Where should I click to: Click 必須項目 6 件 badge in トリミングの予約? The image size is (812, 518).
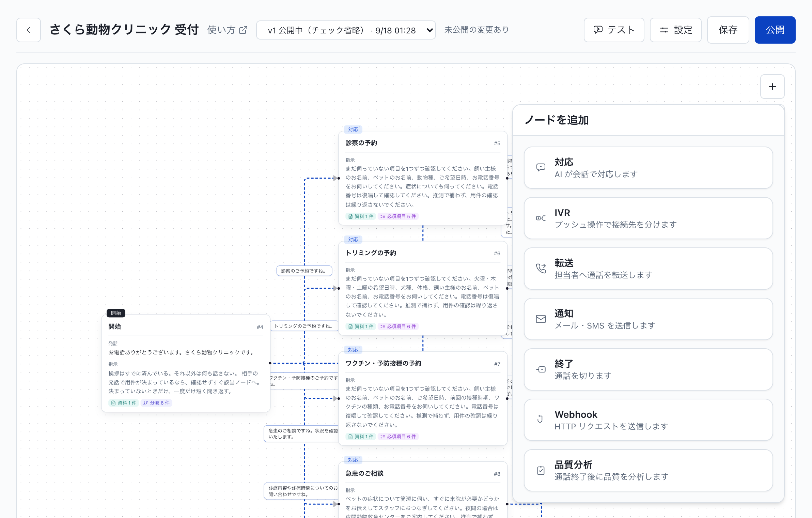pos(398,326)
